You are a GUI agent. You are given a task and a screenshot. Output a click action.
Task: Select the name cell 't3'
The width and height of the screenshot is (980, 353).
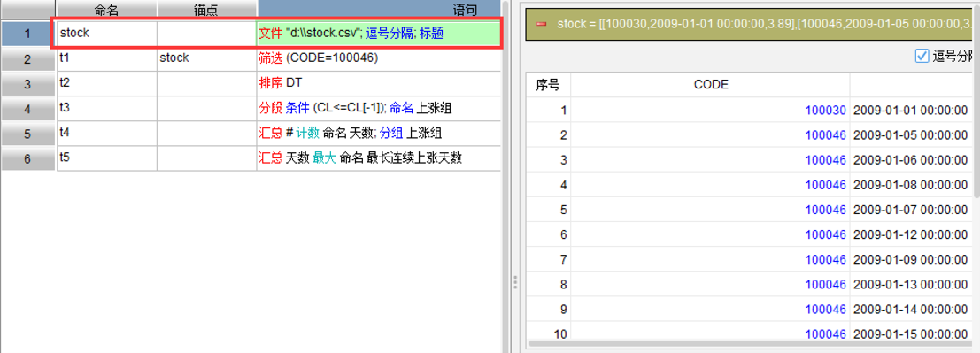(x=106, y=109)
